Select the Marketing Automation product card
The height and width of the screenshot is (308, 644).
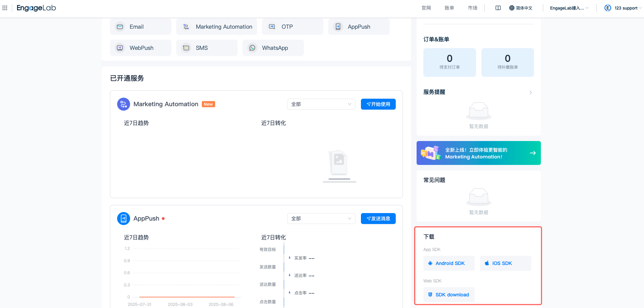(216, 27)
